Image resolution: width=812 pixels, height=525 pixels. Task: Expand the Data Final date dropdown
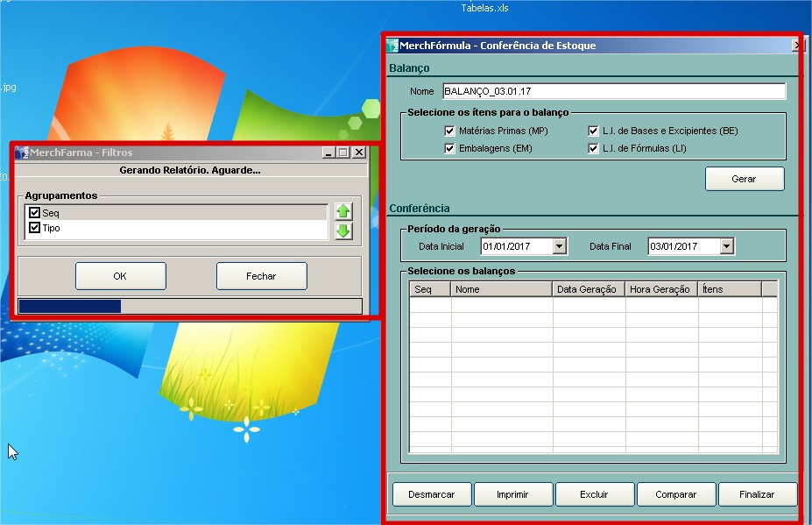(726, 247)
